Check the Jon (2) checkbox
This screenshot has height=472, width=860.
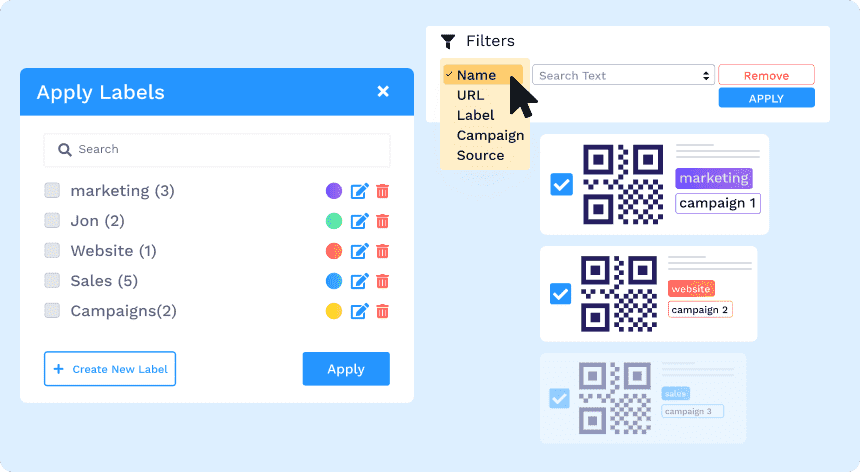click(52, 220)
